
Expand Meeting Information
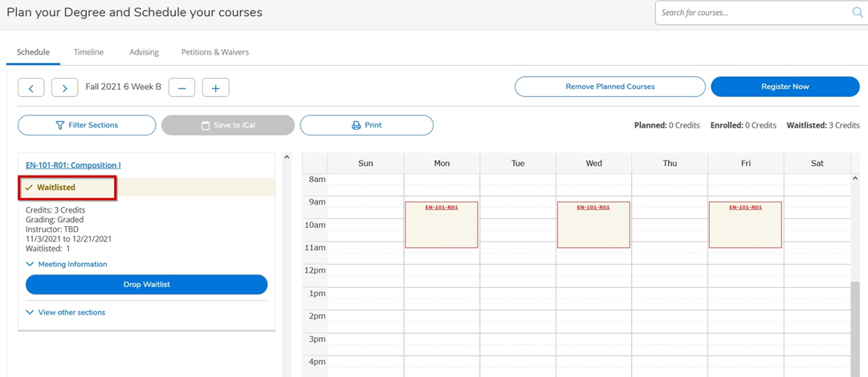point(67,264)
